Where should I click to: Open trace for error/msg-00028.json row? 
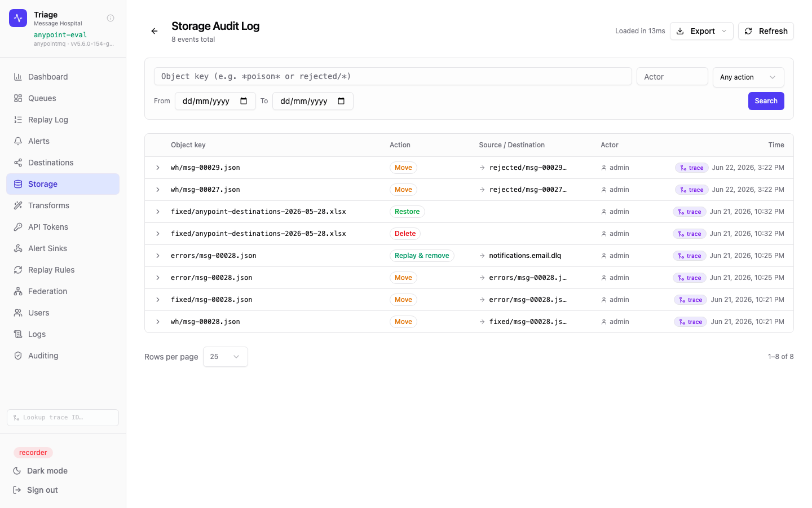point(689,278)
